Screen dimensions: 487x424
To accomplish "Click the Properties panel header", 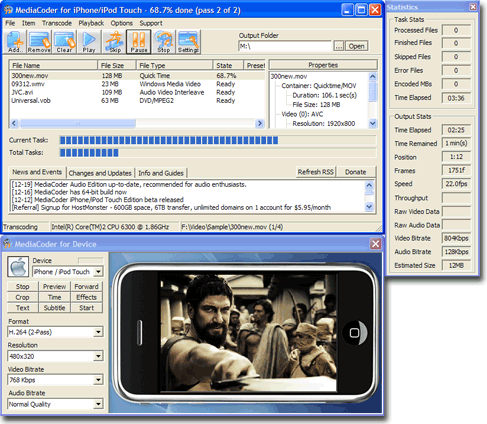I will point(323,65).
